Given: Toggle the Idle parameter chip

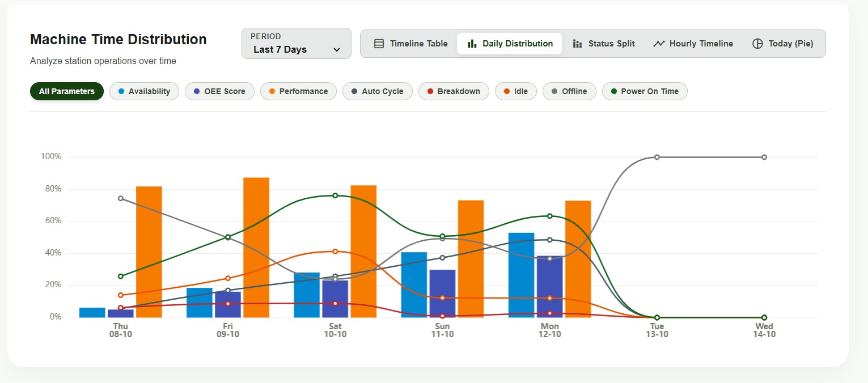Looking at the screenshot, I should pyautogui.click(x=516, y=91).
